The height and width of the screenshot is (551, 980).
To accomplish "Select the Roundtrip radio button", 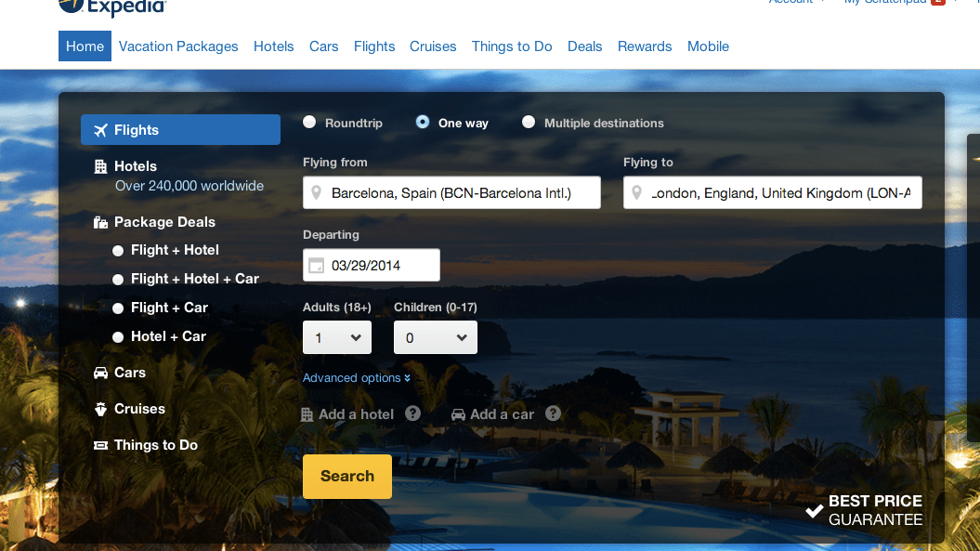I will (307, 122).
